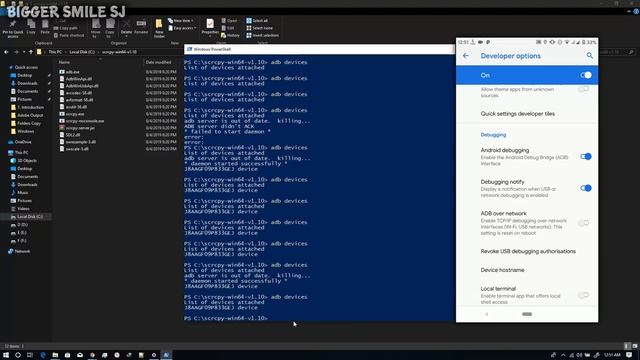This screenshot has width=640, height=360.
Task: Click the History icon in ribbon
Action: click(230, 36)
